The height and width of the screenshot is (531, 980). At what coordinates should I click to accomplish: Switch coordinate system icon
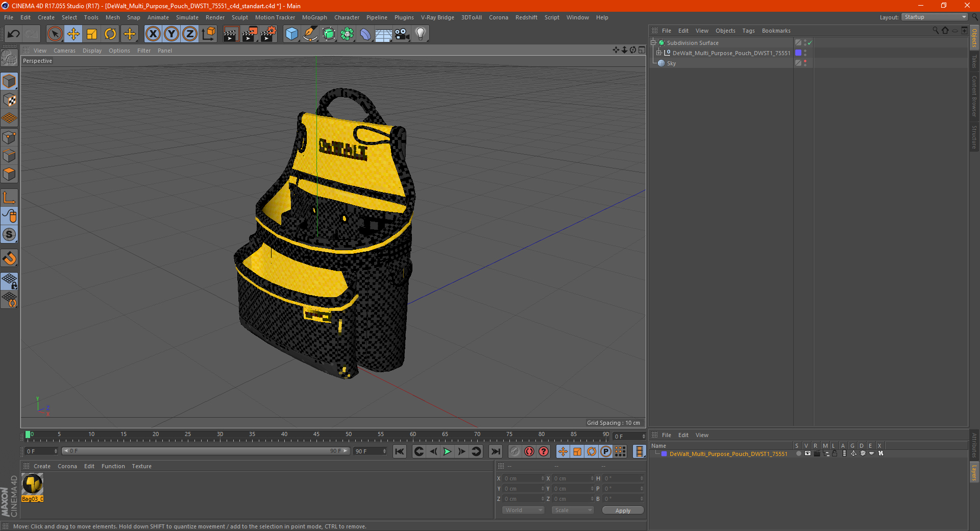[x=208, y=34]
